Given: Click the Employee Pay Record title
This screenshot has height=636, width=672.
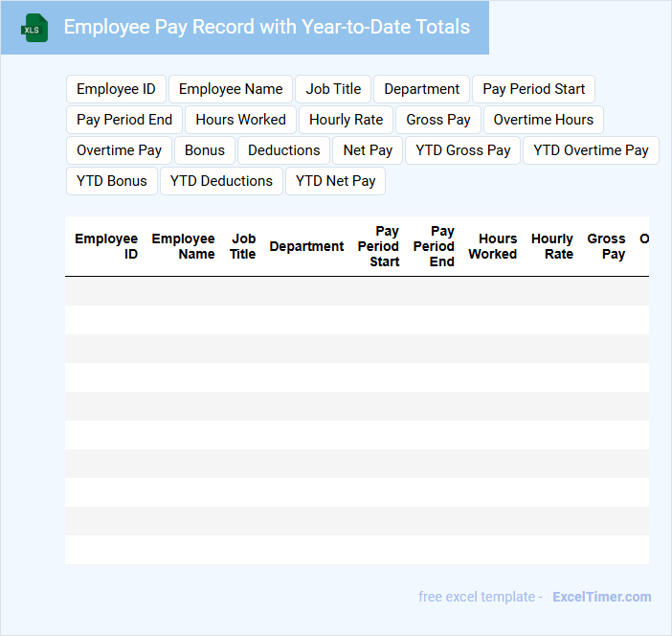Looking at the screenshot, I should pyautogui.click(x=266, y=27).
